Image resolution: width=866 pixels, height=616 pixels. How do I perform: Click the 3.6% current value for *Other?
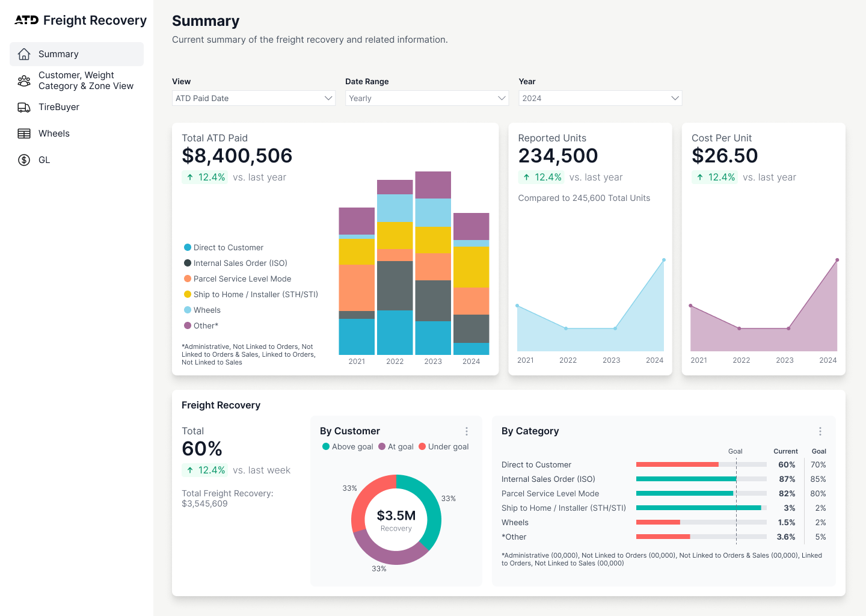[x=786, y=537]
